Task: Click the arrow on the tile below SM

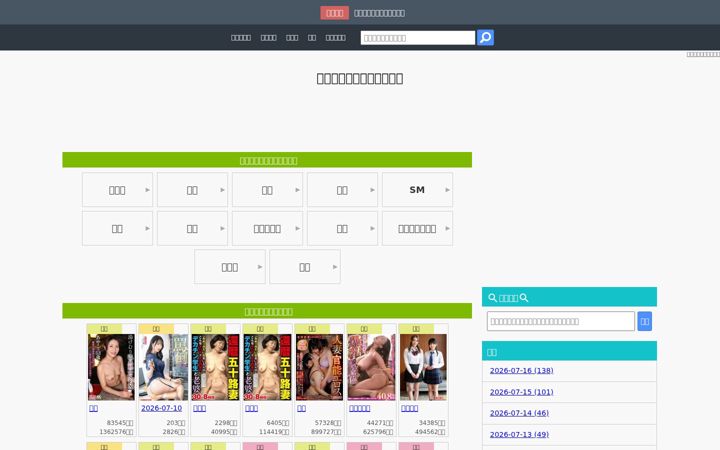Action: click(447, 228)
